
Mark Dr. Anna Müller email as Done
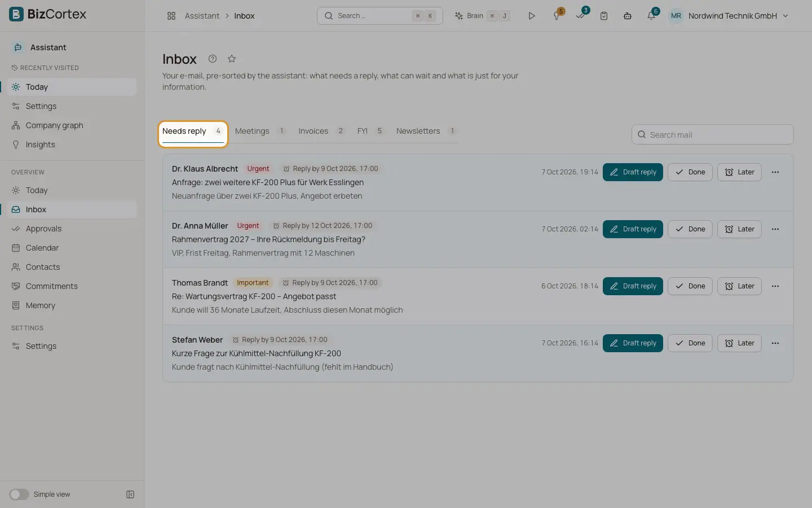coord(690,229)
